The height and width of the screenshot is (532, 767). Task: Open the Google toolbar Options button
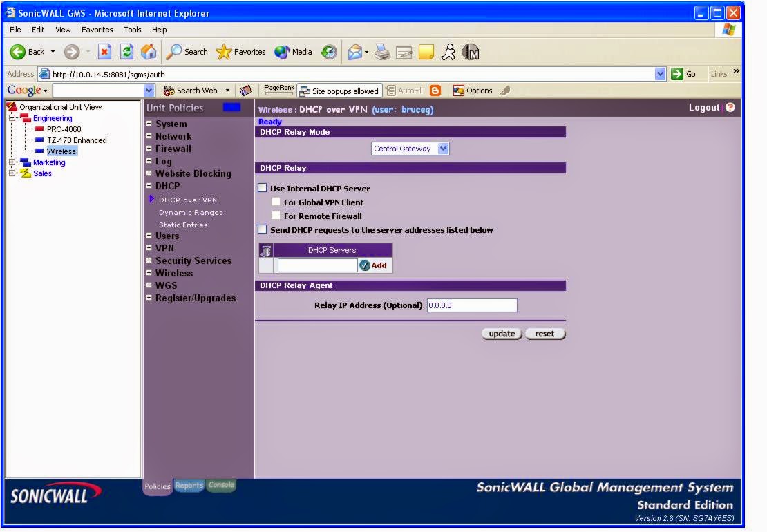[473, 91]
